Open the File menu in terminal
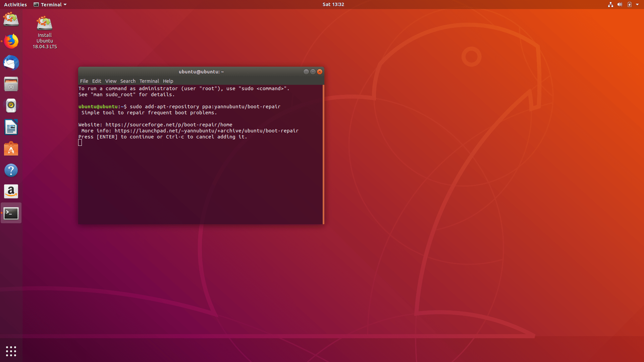The image size is (644, 362). pyautogui.click(x=84, y=81)
